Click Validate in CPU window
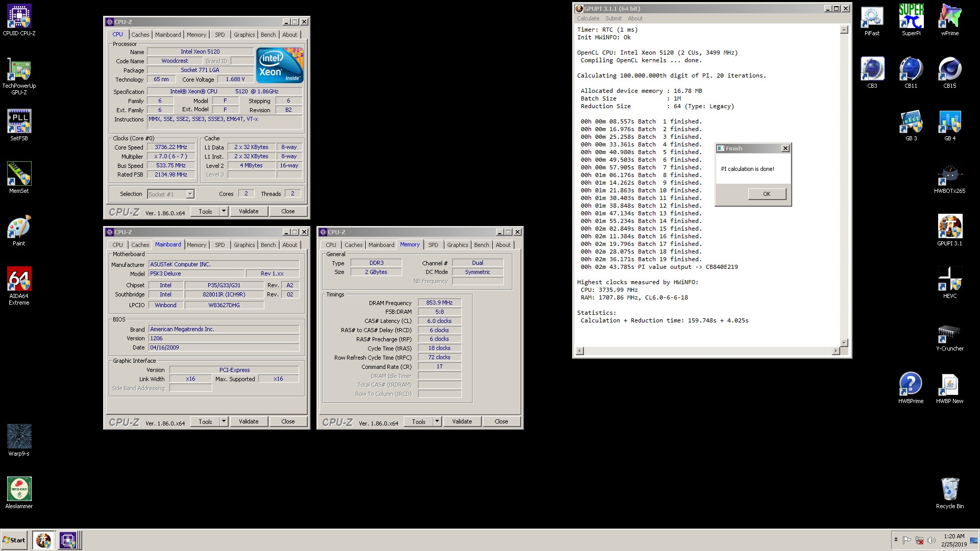 pyautogui.click(x=249, y=211)
